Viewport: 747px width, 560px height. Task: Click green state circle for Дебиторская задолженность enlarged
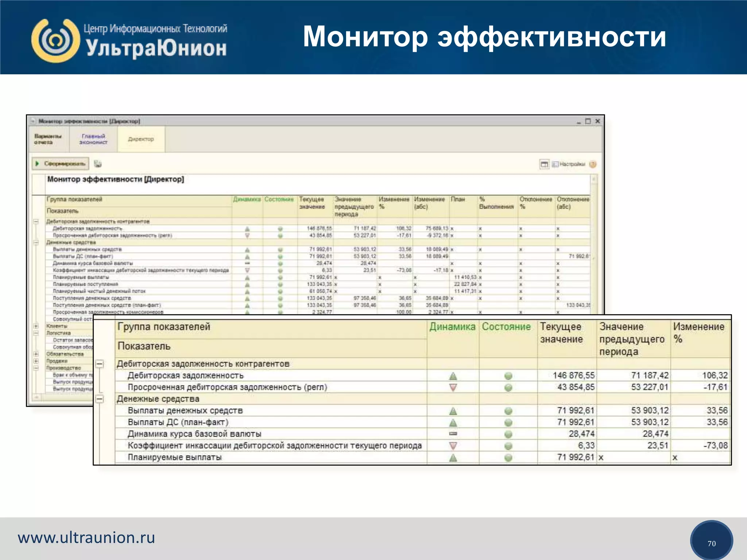click(x=508, y=376)
